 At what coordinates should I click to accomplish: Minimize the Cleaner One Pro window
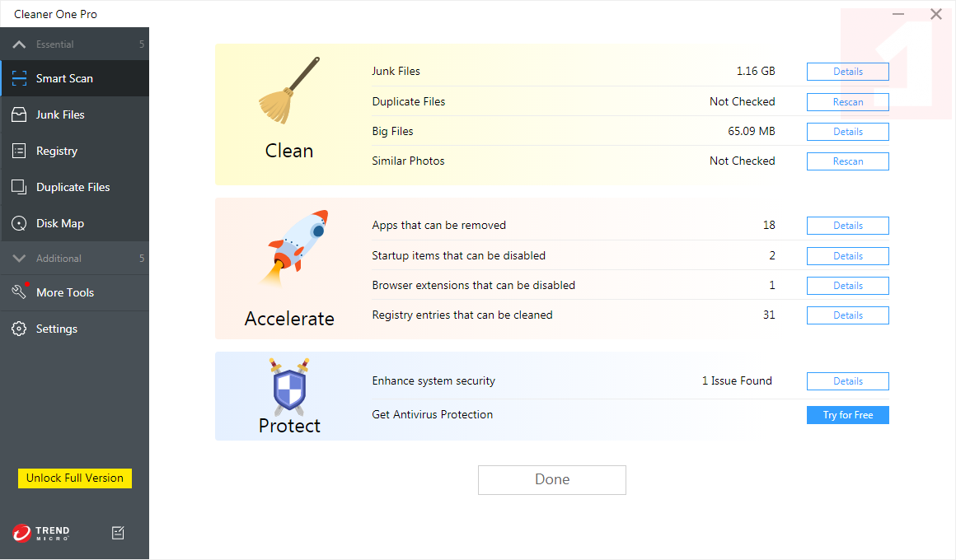[x=898, y=14]
